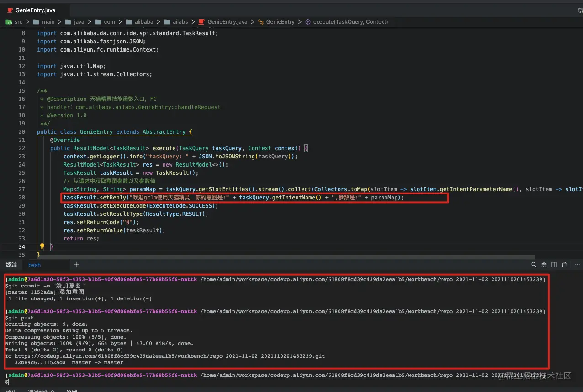The width and height of the screenshot is (583, 392).
Task: Click the launch profile icon in the terminal toolbar
Action: coord(544,265)
